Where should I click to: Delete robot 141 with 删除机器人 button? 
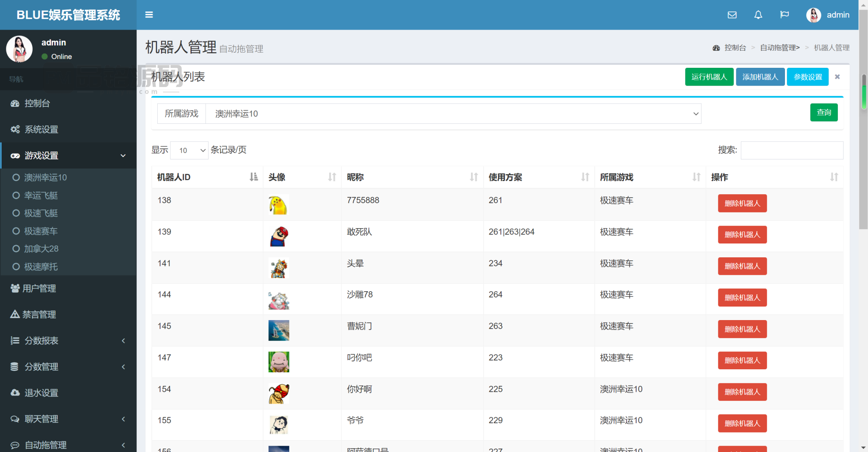(742, 266)
